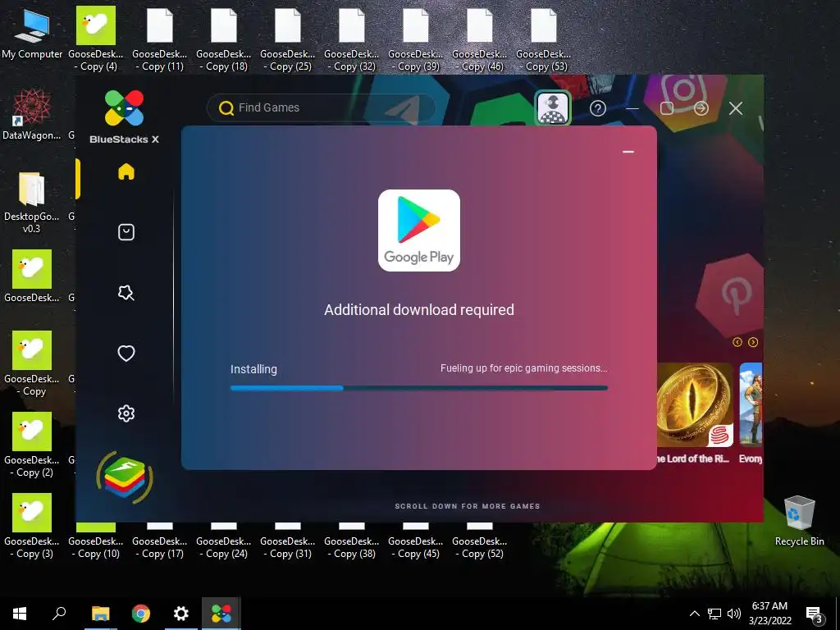Open taskbar search magnifier
840x630 pixels.
pyautogui.click(x=59, y=614)
